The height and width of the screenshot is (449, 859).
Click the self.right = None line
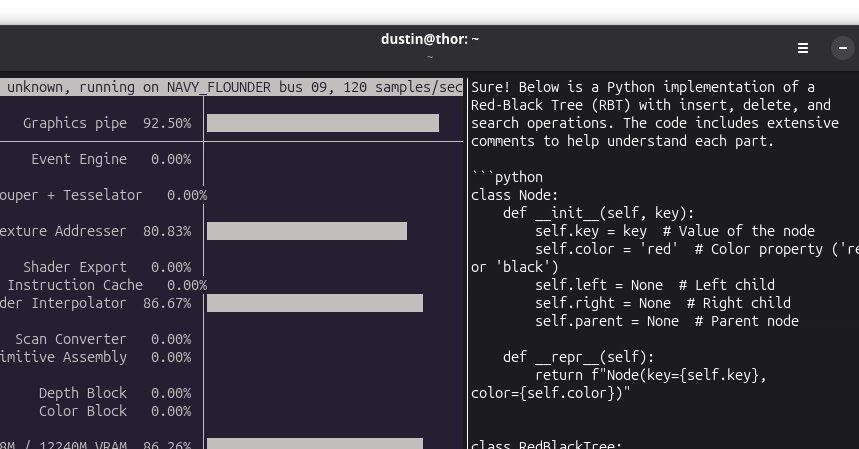pos(663,303)
